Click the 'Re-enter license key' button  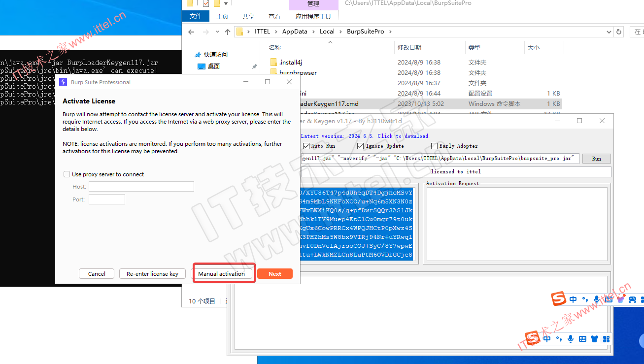(152, 274)
